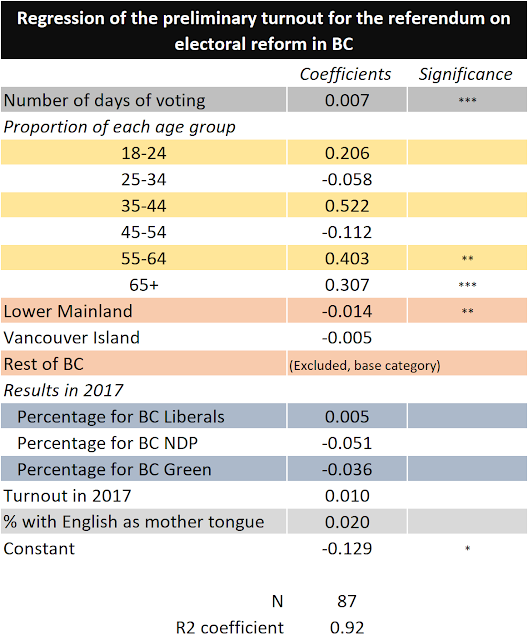Click the 18-24 age group cell

click(x=144, y=153)
